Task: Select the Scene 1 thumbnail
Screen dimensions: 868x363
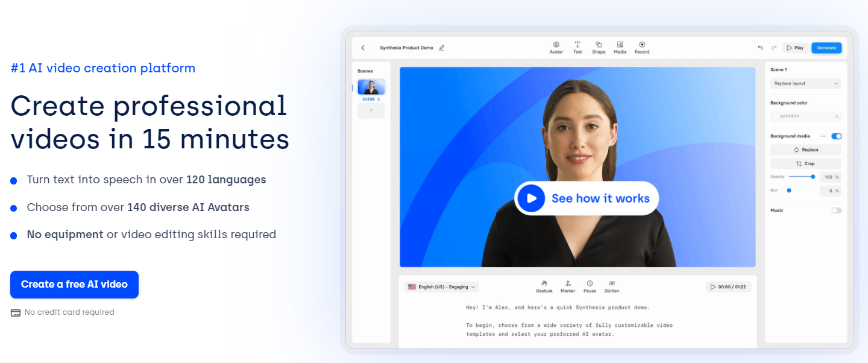Action: pyautogui.click(x=371, y=87)
